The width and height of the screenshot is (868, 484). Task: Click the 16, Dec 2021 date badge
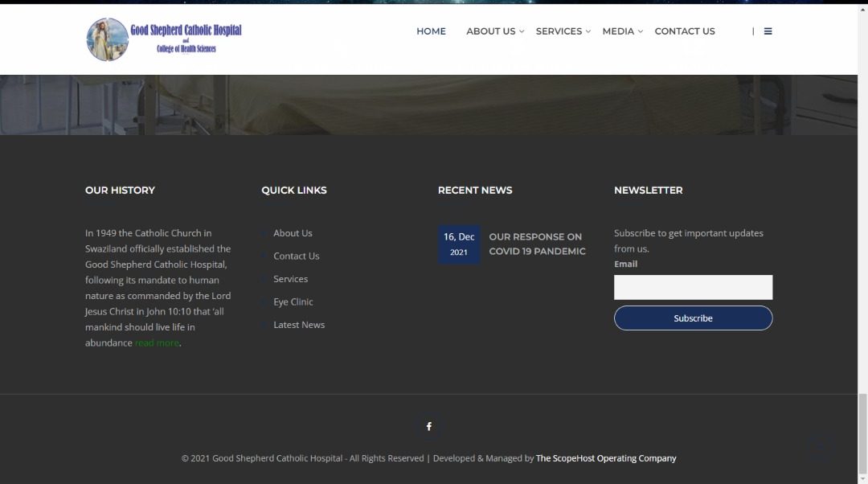point(459,244)
